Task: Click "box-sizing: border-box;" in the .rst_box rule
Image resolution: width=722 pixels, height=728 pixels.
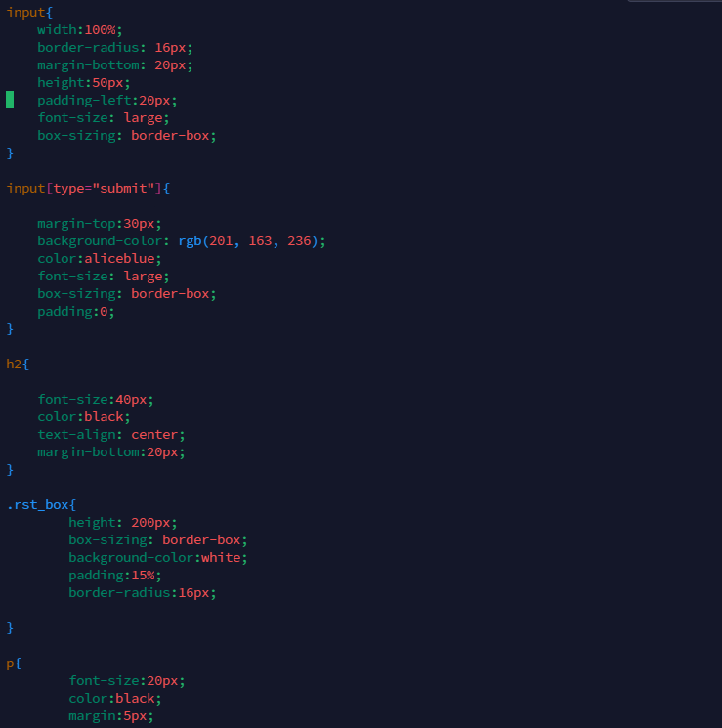Action: [x=158, y=540]
